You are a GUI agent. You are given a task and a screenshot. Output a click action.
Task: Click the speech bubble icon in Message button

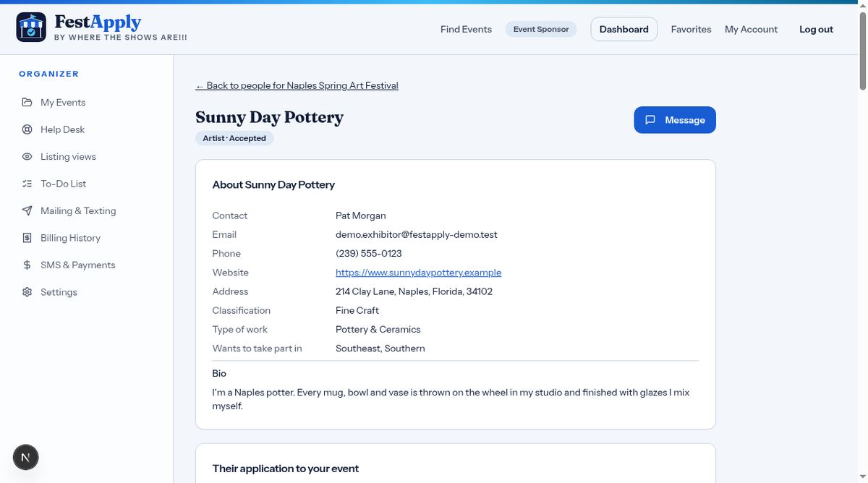[650, 120]
